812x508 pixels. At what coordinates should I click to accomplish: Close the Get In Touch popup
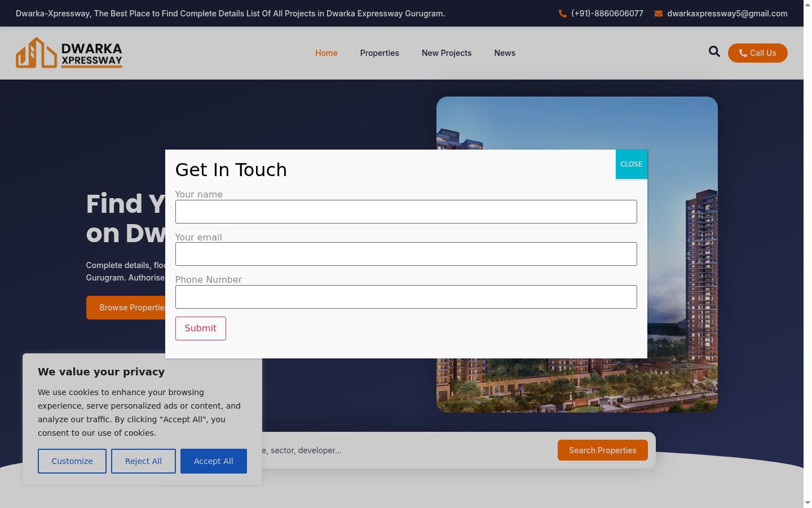632,164
